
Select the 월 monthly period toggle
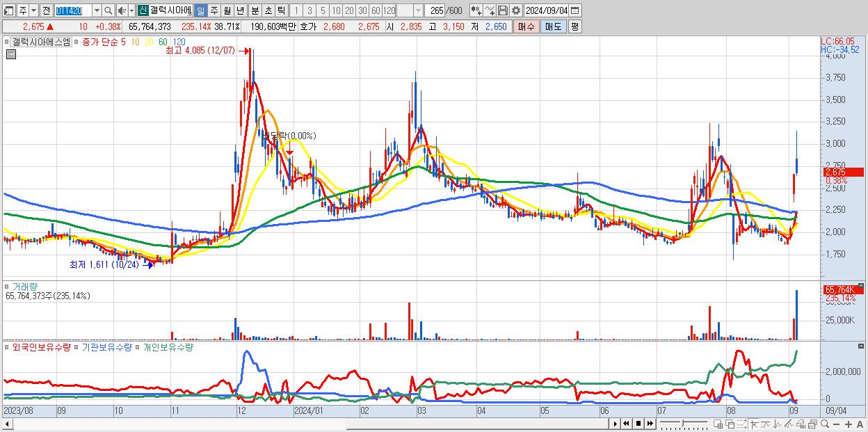click(227, 10)
